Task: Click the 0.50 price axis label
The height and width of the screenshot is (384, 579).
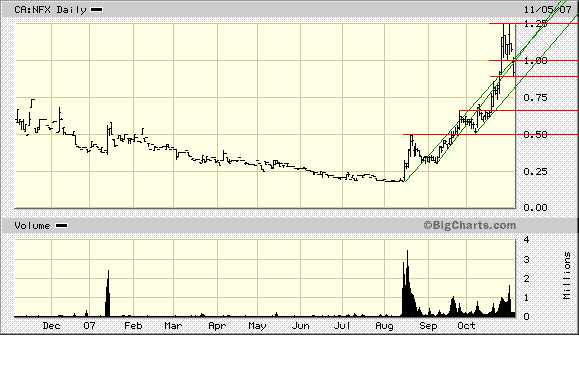Action: tap(535, 134)
